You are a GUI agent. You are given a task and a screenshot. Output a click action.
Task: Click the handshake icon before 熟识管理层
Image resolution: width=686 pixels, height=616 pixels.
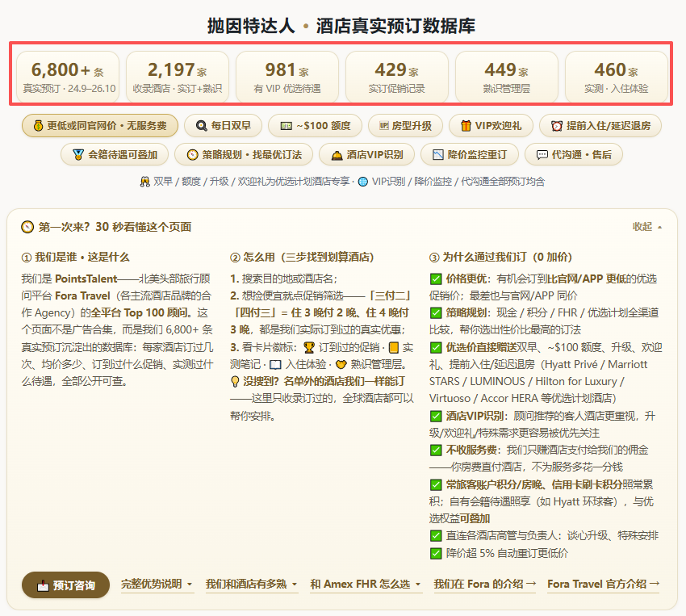click(x=341, y=365)
